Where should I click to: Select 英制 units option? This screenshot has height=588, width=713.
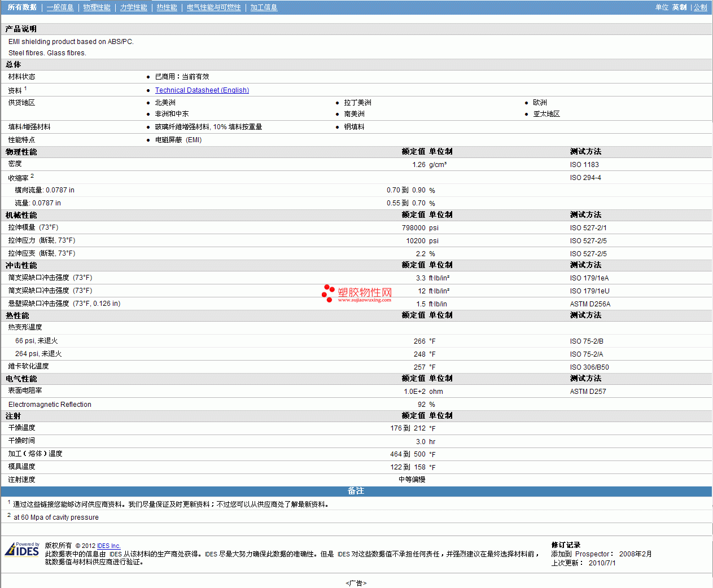tap(679, 7)
